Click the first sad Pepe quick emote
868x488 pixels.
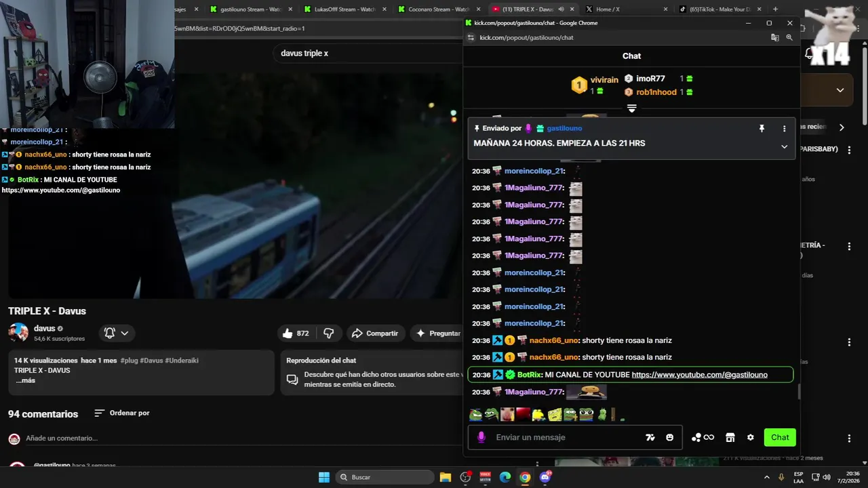[x=475, y=414]
